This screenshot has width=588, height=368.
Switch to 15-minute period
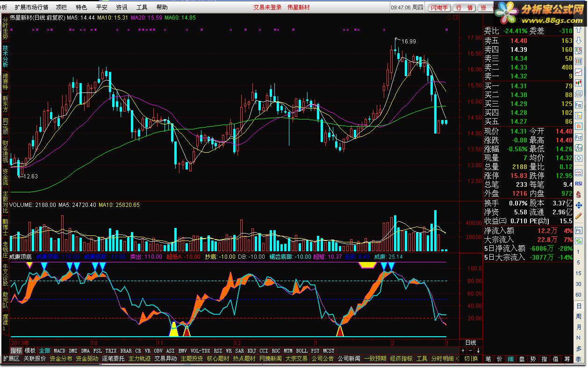tap(579, 273)
